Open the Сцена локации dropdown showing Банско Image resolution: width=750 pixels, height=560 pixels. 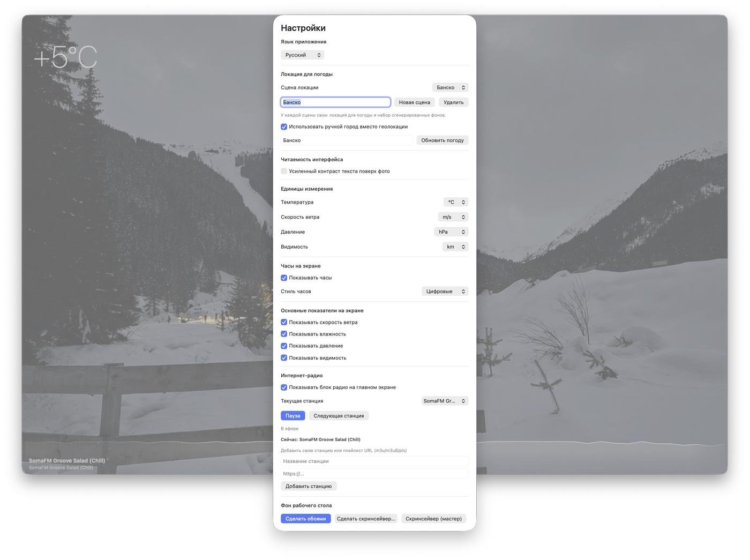pos(450,87)
